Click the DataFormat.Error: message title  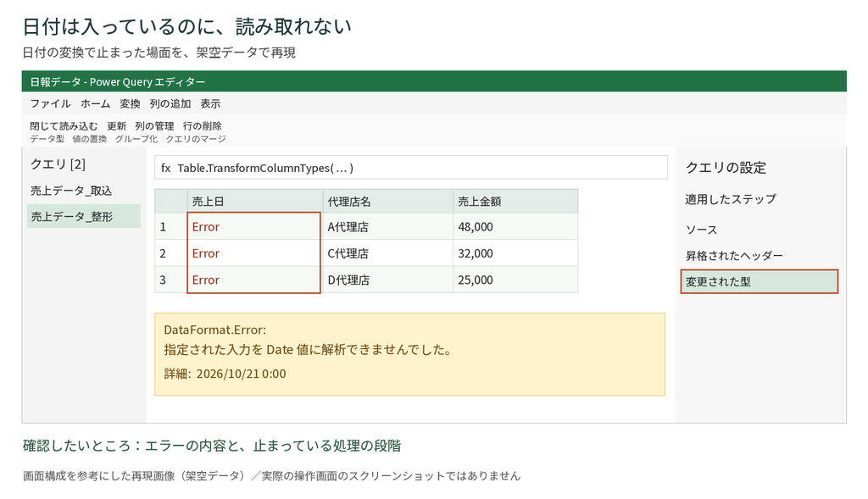(214, 330)
